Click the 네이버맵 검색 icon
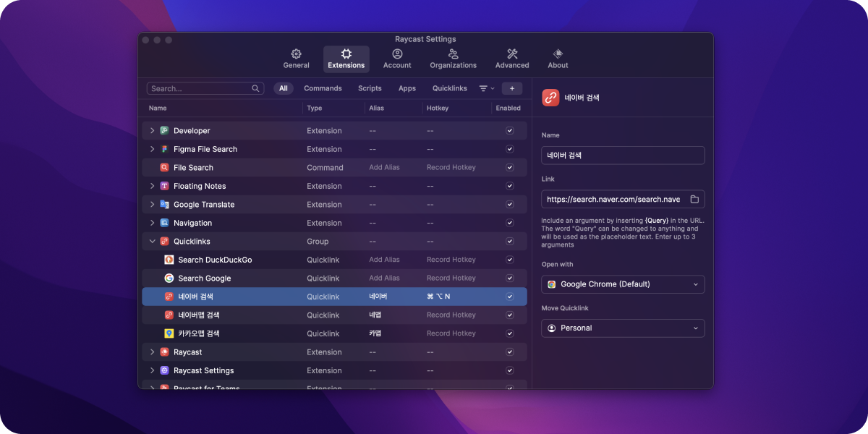 coord(169,315)
